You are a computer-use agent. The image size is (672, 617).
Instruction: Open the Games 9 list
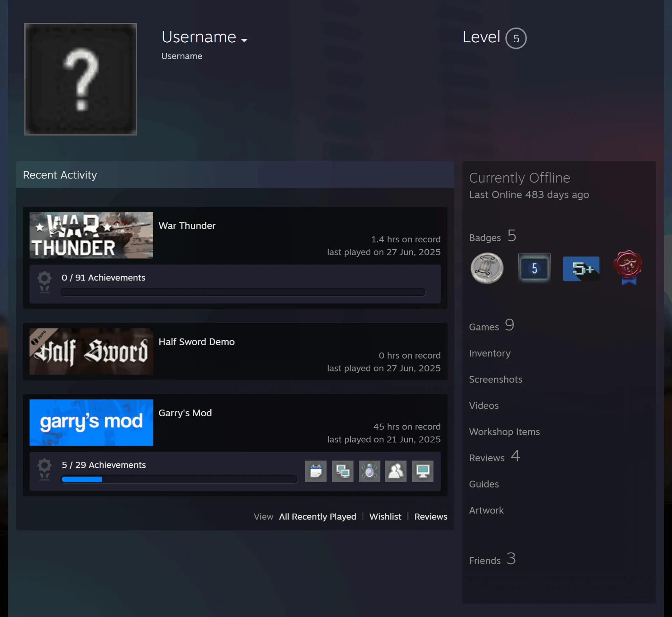tap(491, 325)
